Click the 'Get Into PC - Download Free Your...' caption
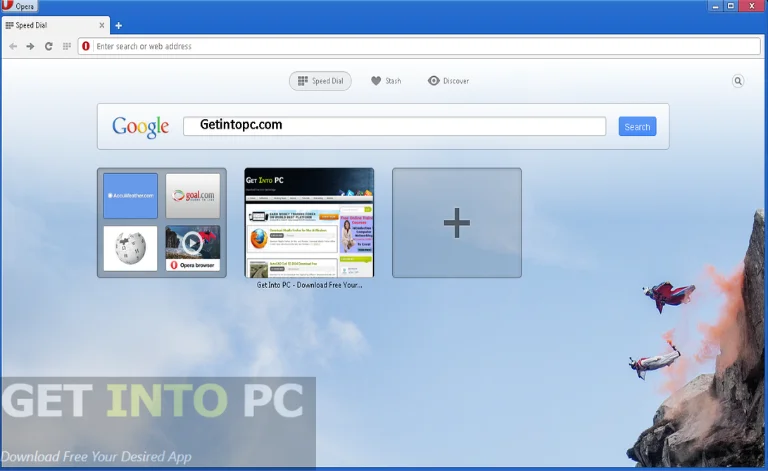The image size is (768, 471). 310,285
